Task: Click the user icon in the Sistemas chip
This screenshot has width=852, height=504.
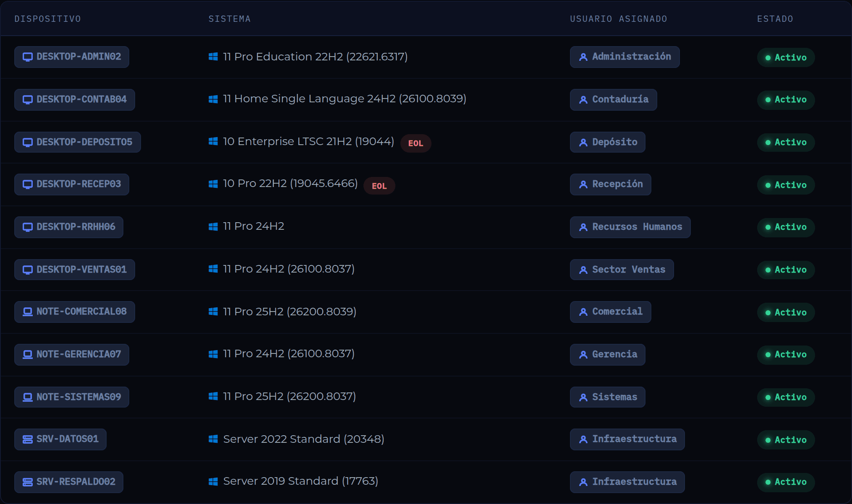Action: coord(583,397)
